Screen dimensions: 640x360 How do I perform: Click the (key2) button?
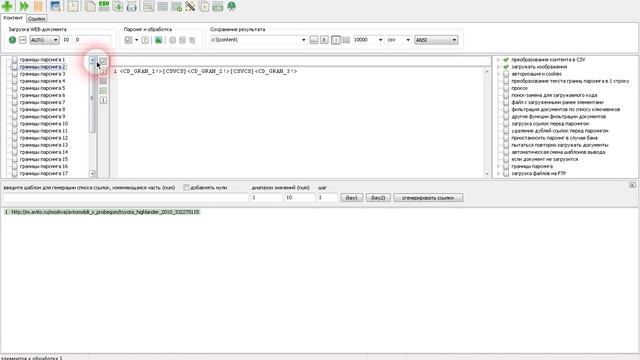[378, 198]
